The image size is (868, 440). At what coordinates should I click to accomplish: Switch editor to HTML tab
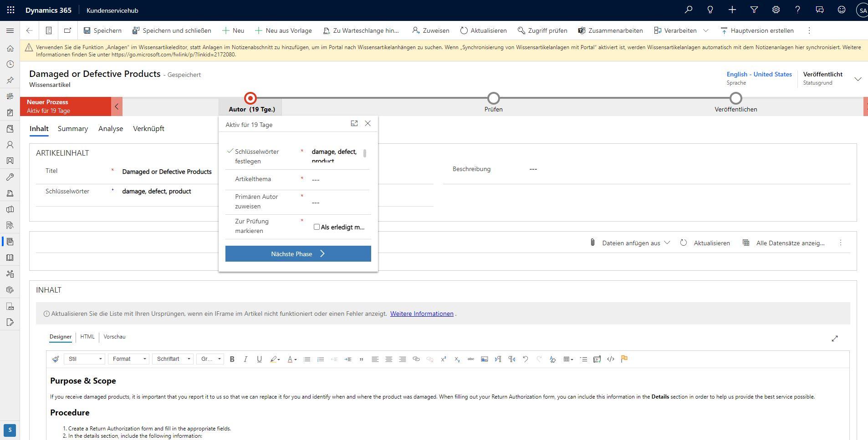coord(87,337)
